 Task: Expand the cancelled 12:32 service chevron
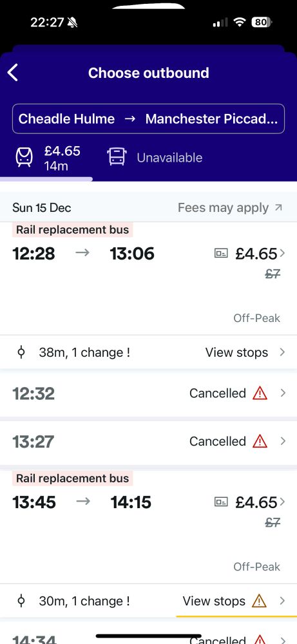click(x=283, y=393)
